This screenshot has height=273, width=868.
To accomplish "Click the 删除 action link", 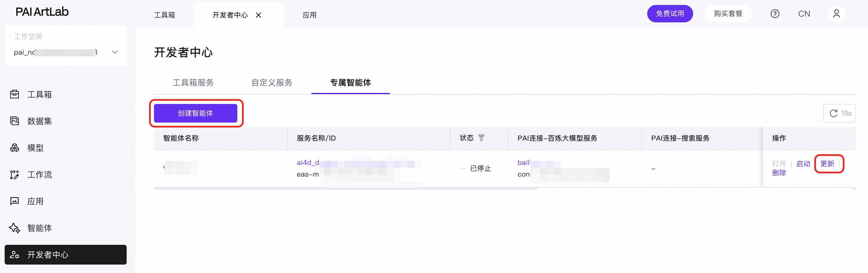I will (779, 173).
